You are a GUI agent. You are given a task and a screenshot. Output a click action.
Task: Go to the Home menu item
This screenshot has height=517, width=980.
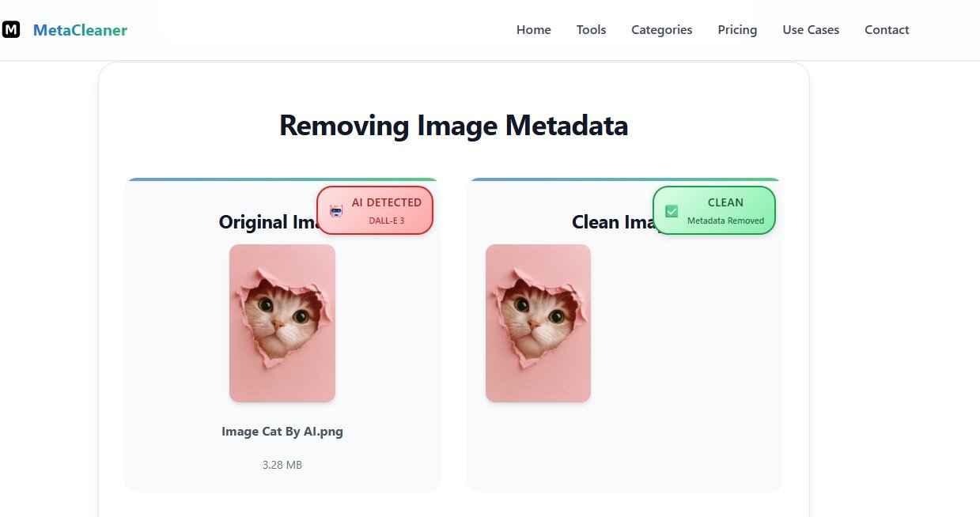pos(533,30)
